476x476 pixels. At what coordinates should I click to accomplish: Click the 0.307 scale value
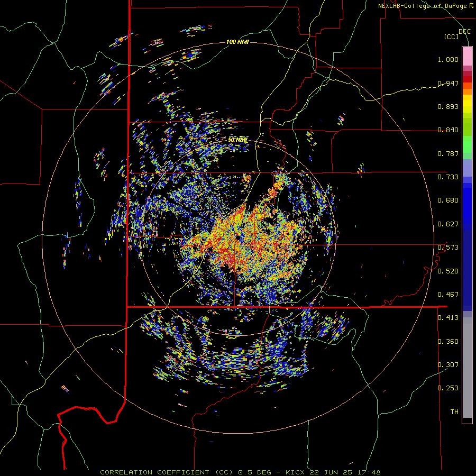[448, 365]
